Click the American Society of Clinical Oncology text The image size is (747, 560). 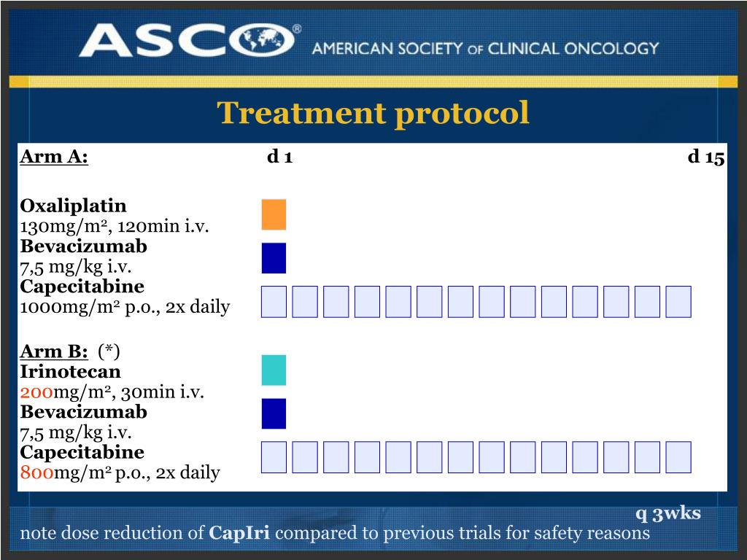point(485,49)
